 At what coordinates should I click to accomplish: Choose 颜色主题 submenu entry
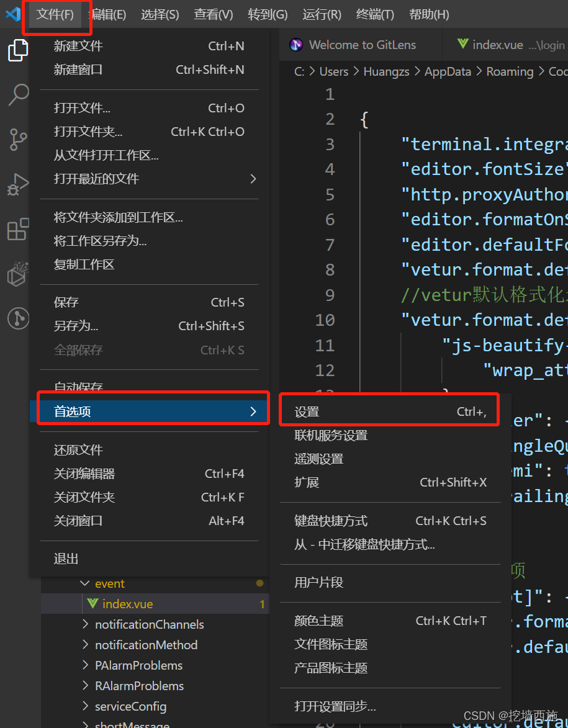[x=390, y=621]
